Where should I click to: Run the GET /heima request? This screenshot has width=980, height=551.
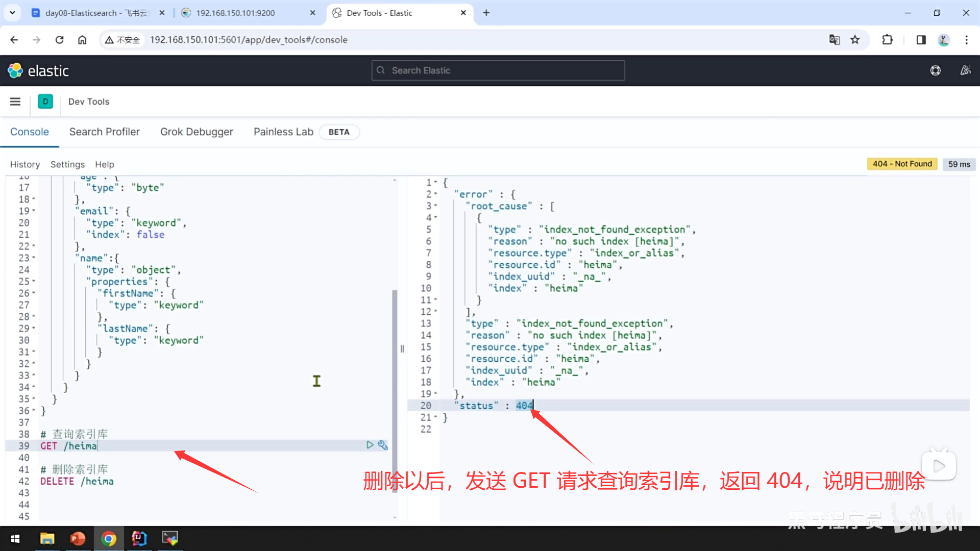pyautogui.click(x=370, y=445)
